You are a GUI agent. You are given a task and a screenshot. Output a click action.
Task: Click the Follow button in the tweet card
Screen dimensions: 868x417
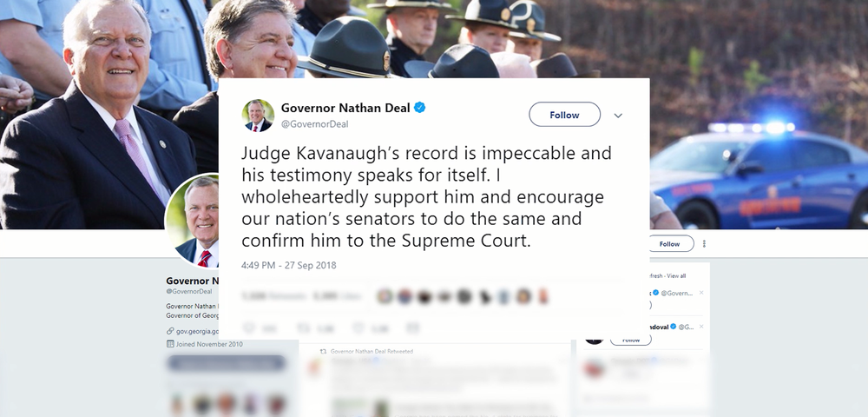pyautogui.click(x=564, y=115)
